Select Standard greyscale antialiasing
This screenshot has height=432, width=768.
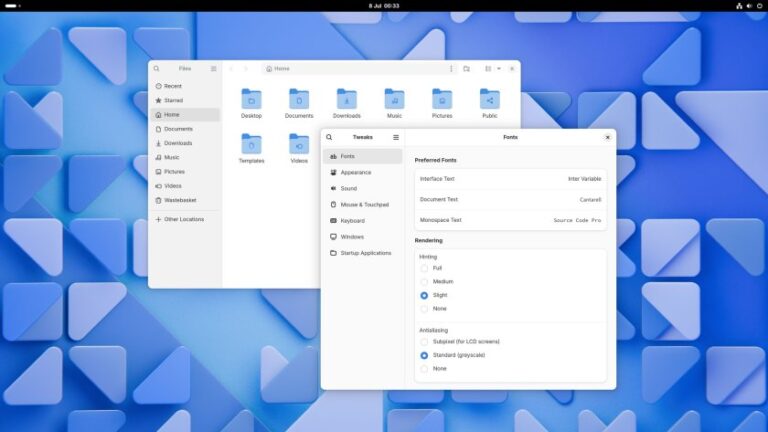pyautogui.click(x=424, y=355)
